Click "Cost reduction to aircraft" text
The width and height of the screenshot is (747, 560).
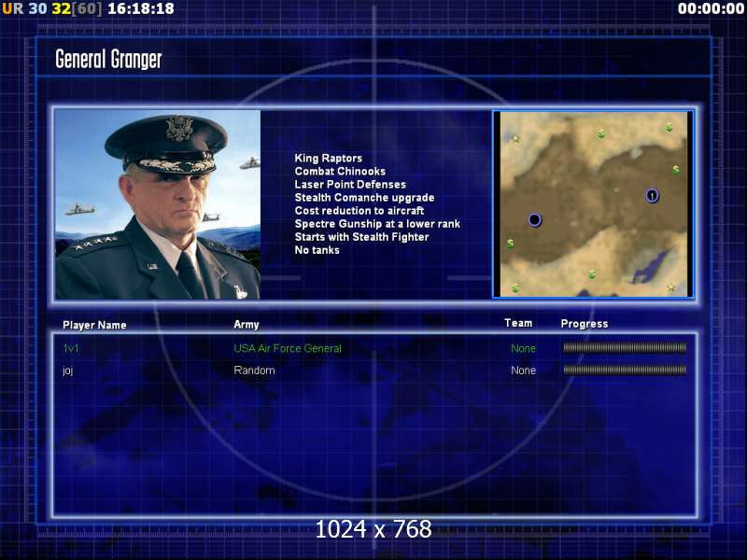[x=359, y=211]
